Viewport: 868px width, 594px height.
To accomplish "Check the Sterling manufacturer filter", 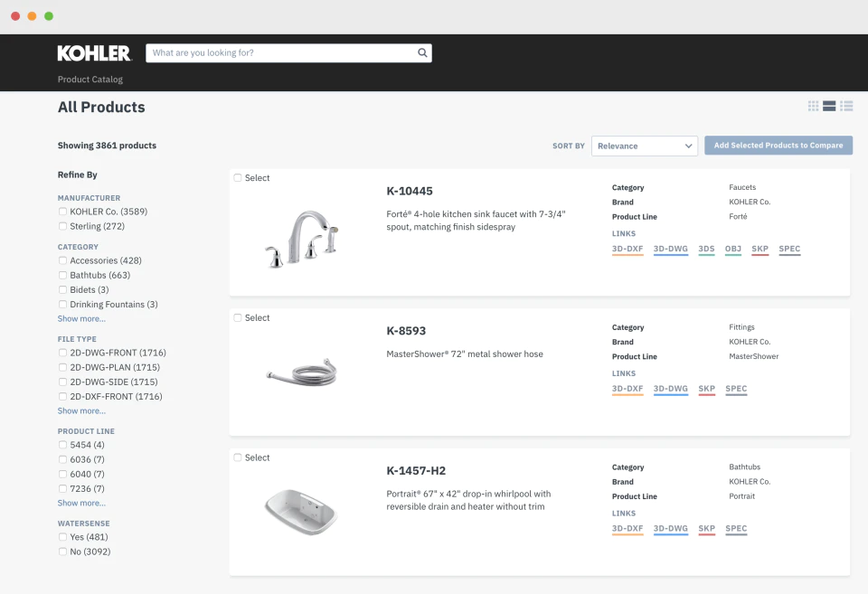I will [x=62, y=226].
